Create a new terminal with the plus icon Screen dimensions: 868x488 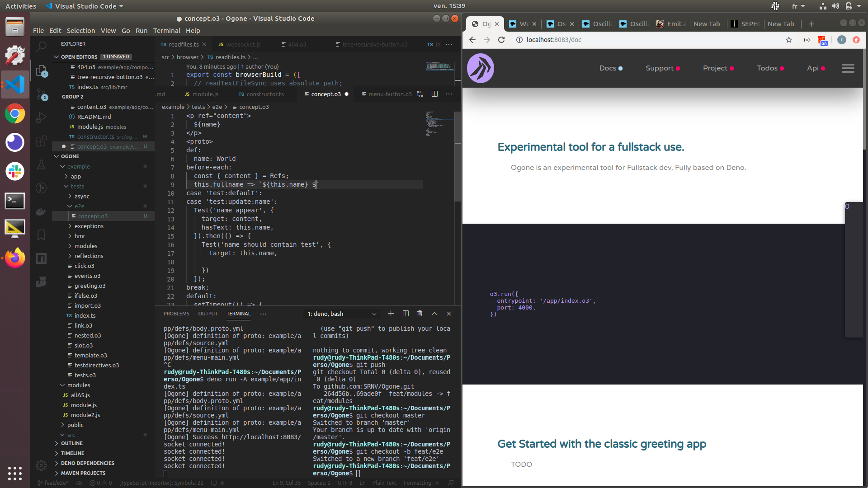tap(391, 313)
